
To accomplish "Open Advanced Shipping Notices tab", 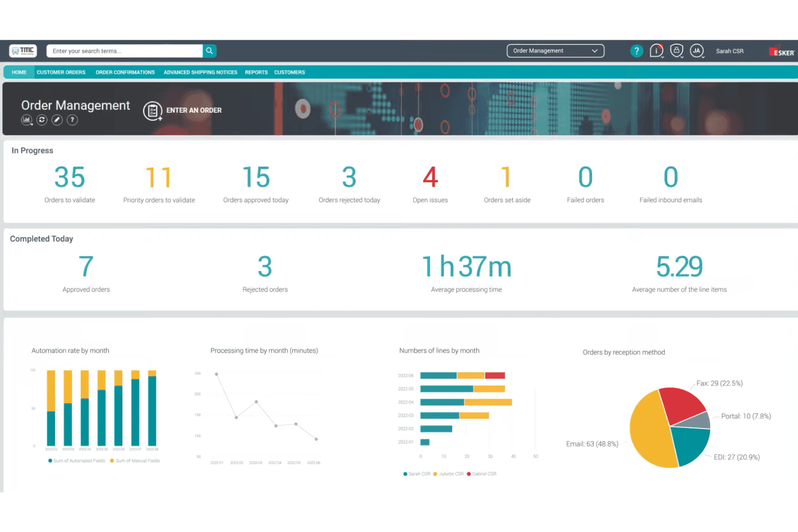I will 201,72.
